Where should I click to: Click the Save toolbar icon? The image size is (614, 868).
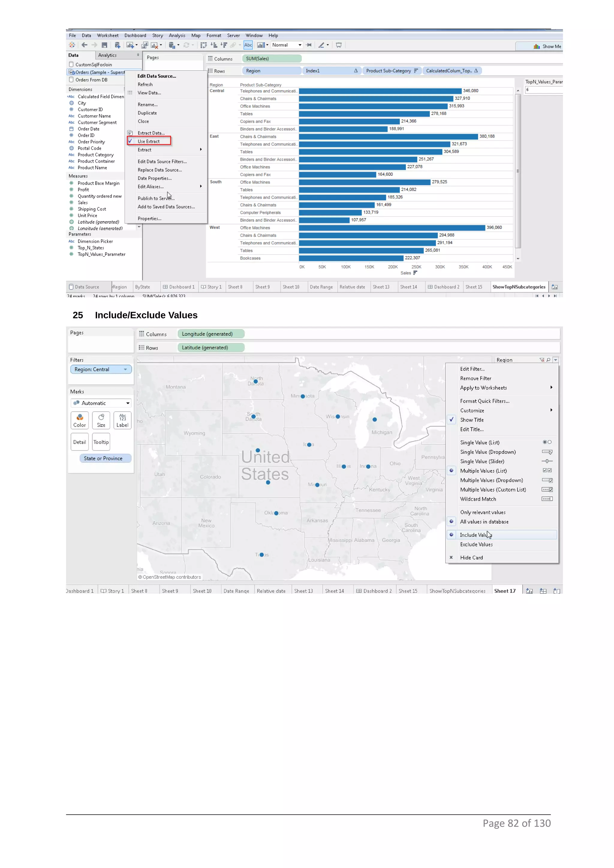pos(104,45)
